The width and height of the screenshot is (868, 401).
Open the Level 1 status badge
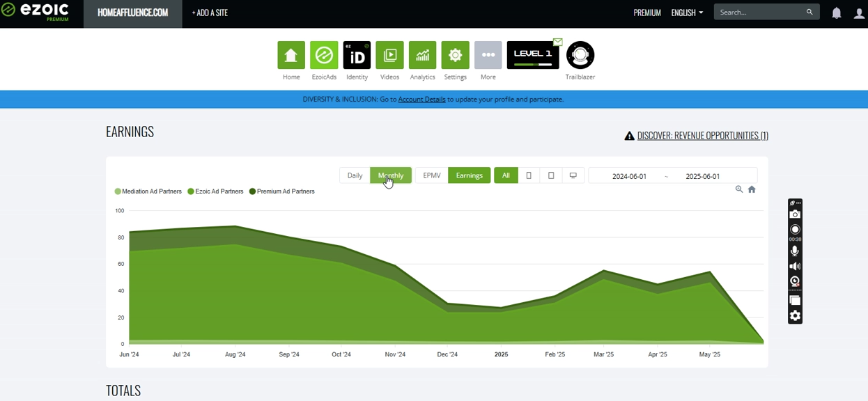click(x=533, y=55)
